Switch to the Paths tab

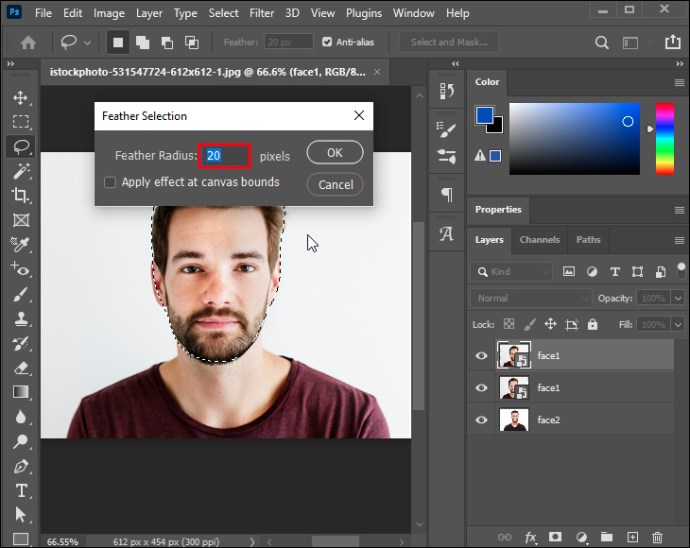pyautogui.click(x=588, y=239)
